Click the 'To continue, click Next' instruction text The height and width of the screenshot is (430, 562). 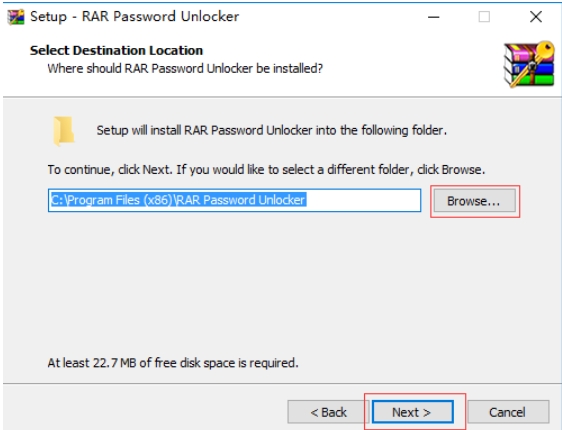click(266, 169)
